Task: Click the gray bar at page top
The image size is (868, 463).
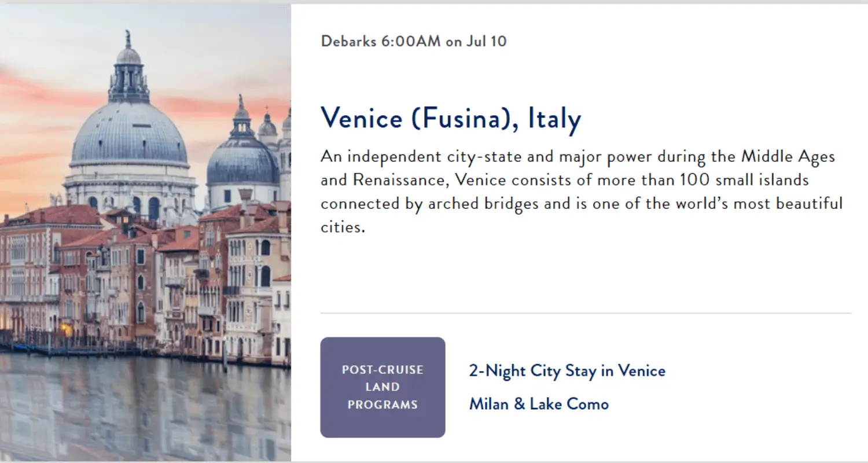Action: click(434, 2)
